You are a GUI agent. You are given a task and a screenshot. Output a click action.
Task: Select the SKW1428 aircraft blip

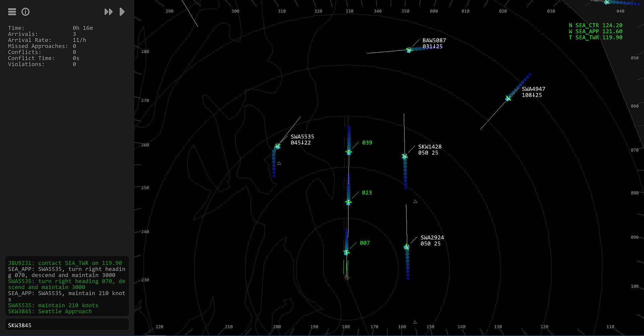(405, 156)
